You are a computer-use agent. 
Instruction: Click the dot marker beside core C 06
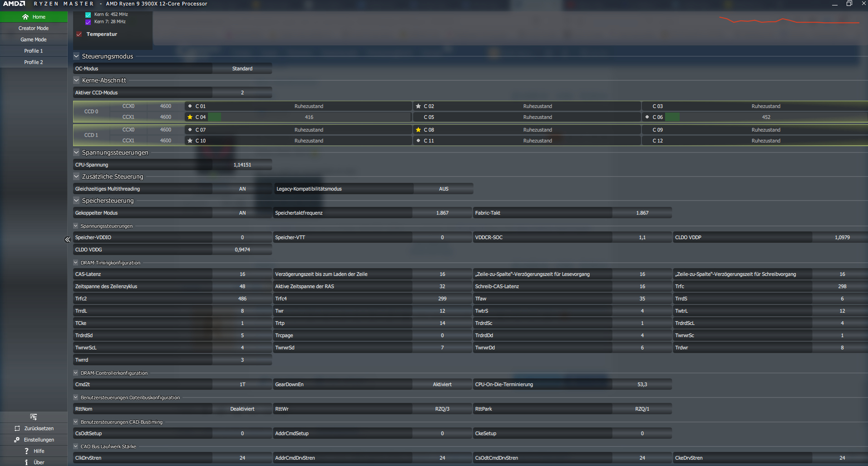click(x=647, y=117)
